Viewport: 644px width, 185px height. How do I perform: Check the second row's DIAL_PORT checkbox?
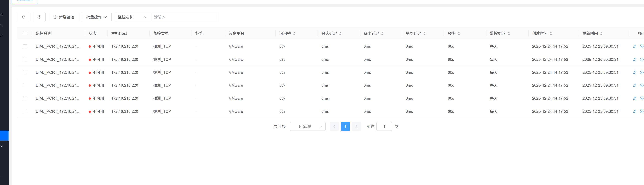[x=25, y=59]
